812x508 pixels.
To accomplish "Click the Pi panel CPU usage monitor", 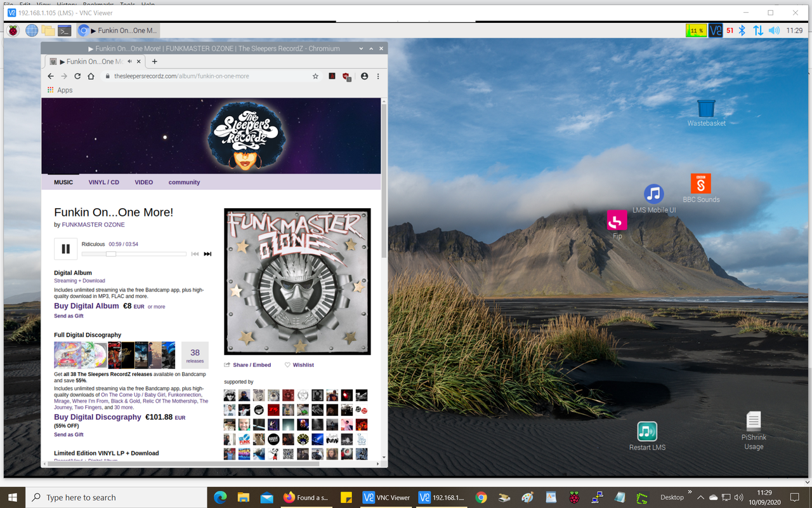I will point(696,30).
